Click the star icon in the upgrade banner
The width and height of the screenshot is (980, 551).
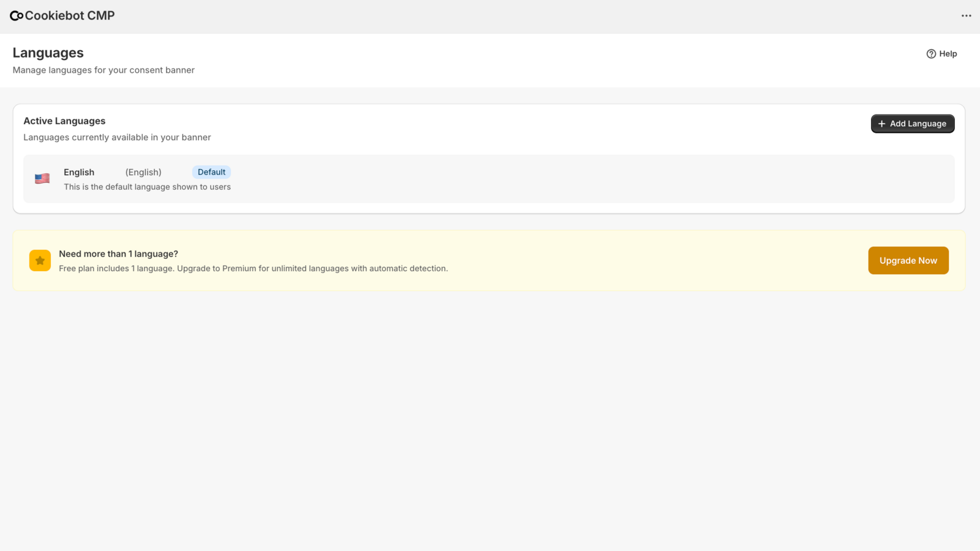point(40,260)
